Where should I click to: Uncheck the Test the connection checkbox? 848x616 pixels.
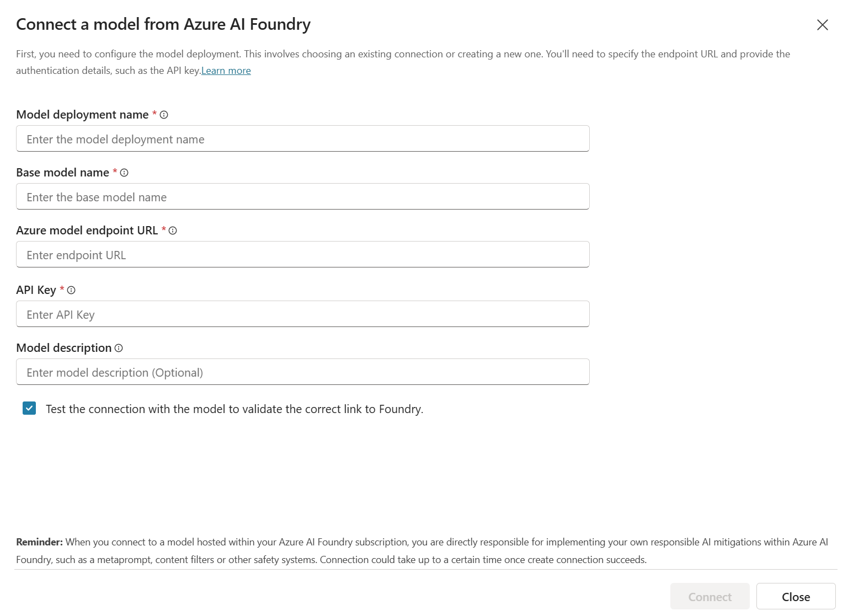29,408
